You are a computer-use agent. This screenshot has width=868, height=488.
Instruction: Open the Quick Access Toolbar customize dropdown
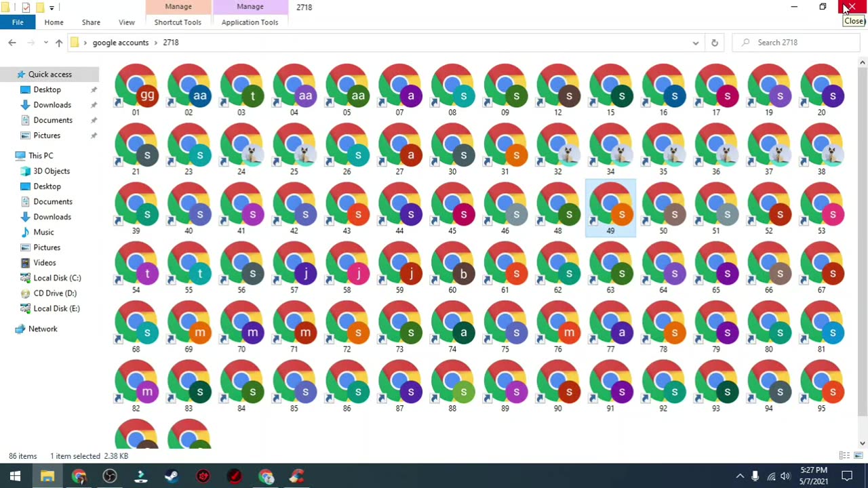click(x=52, y=7)
